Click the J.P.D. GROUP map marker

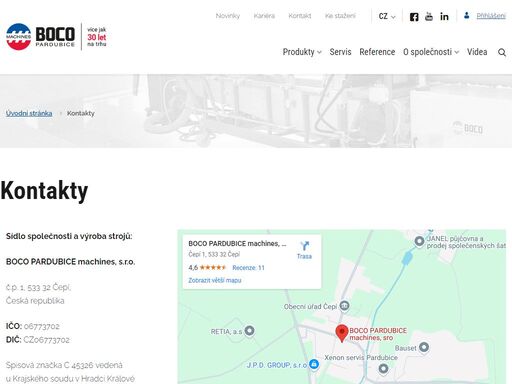pos(313,364)
